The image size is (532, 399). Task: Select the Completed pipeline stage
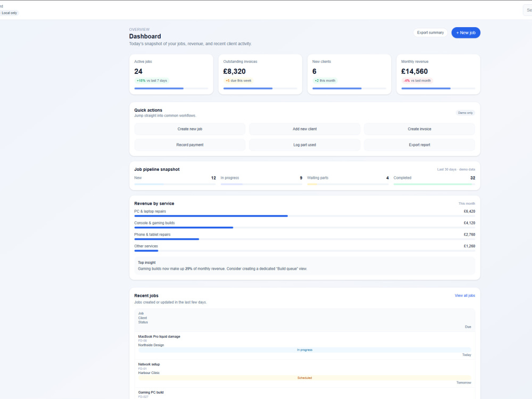coord(434,180)
